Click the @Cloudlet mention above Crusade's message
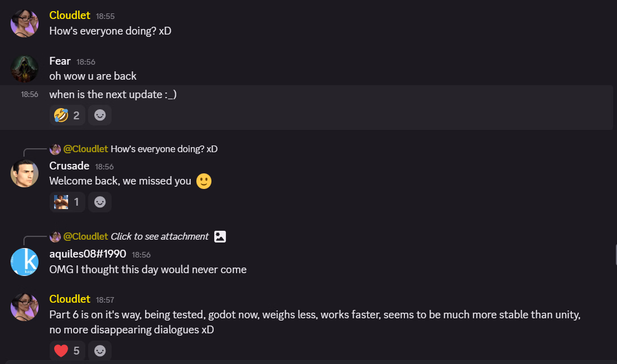Image resolution: width=617 pixels, height=364 pixels. (x=85, y=149)
